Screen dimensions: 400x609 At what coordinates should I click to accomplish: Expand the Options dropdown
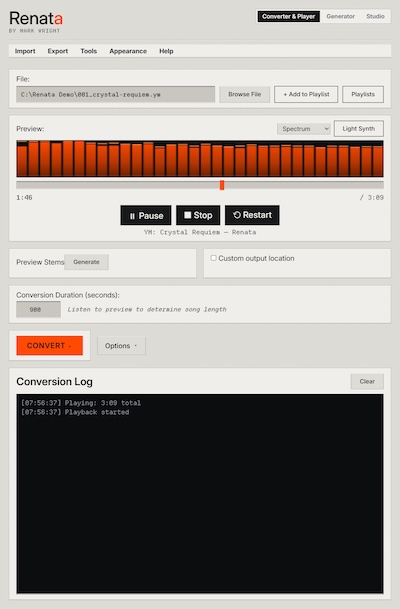pyautogui.click(x=121, y=346)
